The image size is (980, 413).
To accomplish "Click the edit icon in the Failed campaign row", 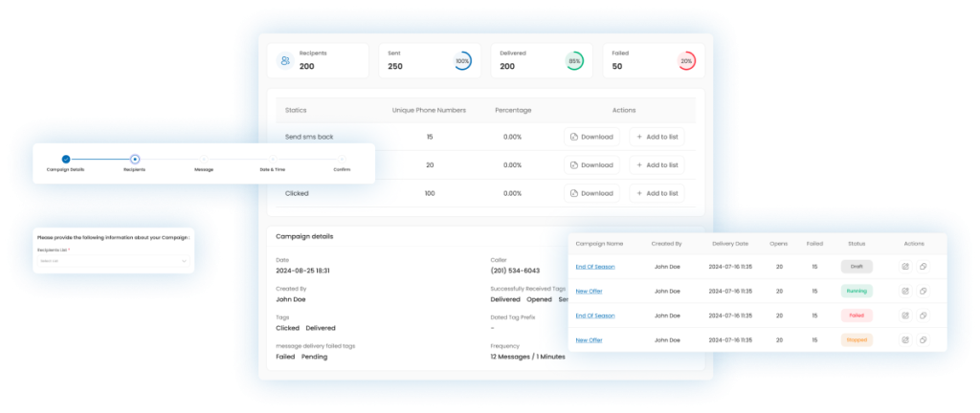I will [905, 315].
